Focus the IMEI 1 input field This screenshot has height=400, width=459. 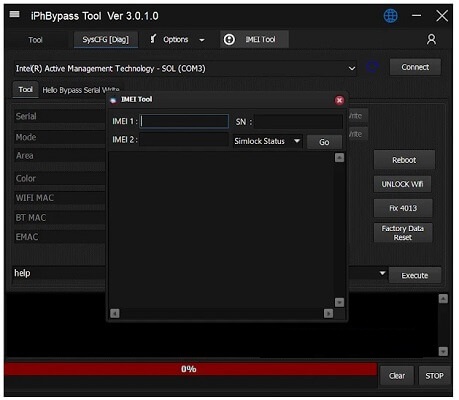(x=184, y=121)
